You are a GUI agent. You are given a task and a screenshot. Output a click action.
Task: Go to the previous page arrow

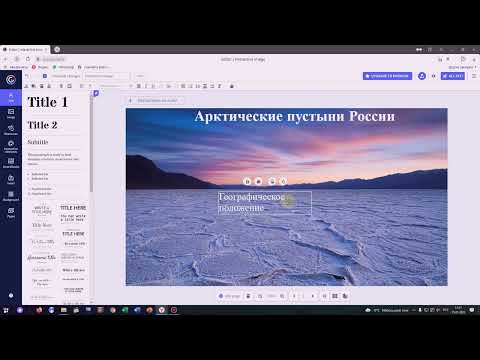[x=294, y=296]
